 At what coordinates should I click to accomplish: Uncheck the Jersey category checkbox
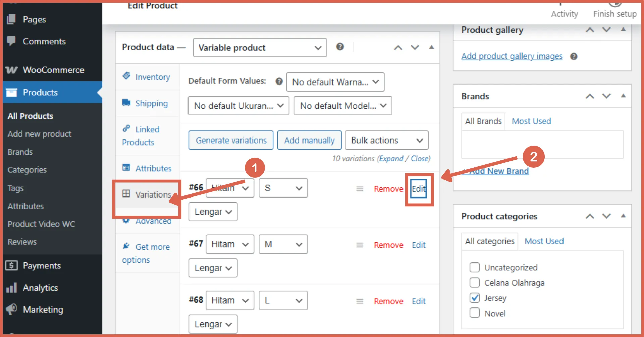point(475,298)
